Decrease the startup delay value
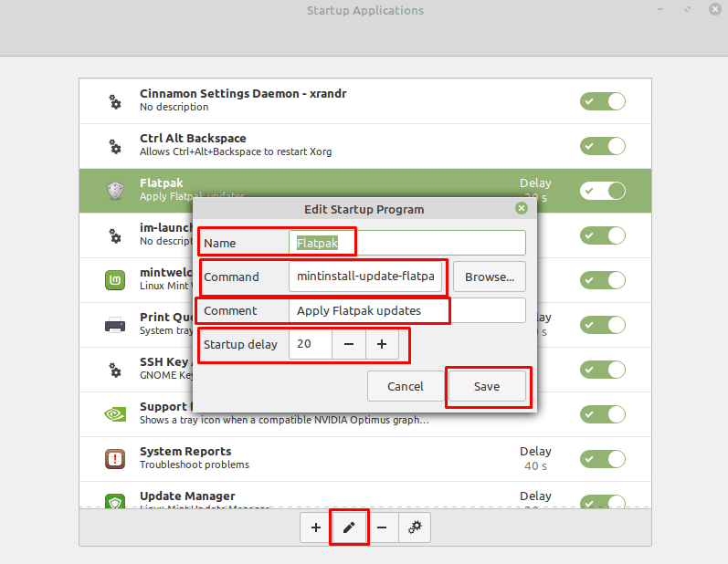Image resolution: width=728 pixels, height=564 pixels. coord(349,344)
